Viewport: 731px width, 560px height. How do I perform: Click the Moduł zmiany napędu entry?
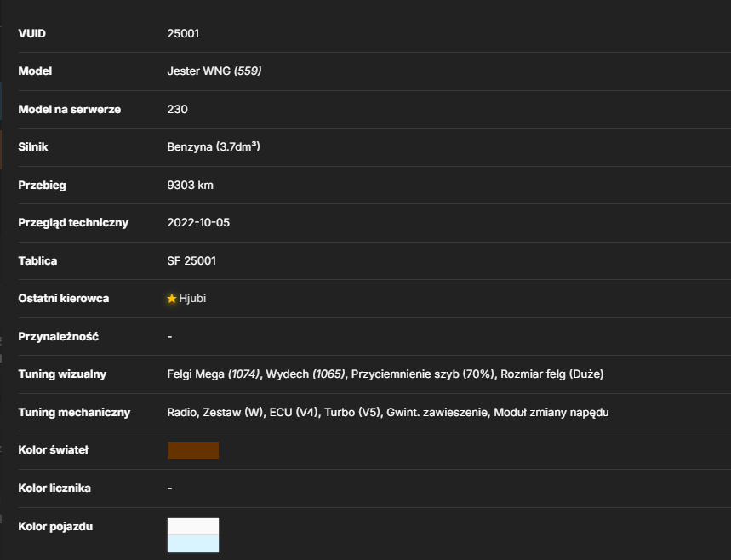pos(551,412)
